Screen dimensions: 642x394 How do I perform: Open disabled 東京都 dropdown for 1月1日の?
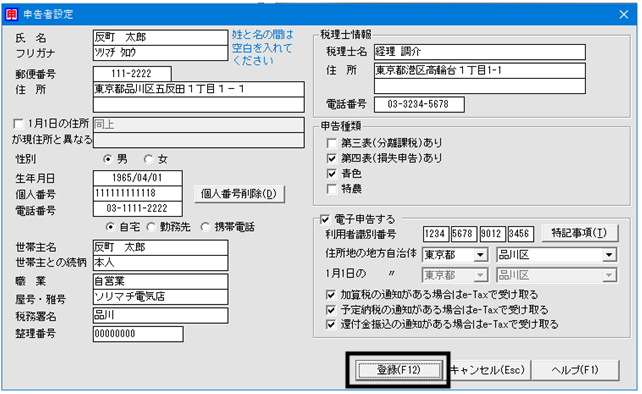point(481,275)
